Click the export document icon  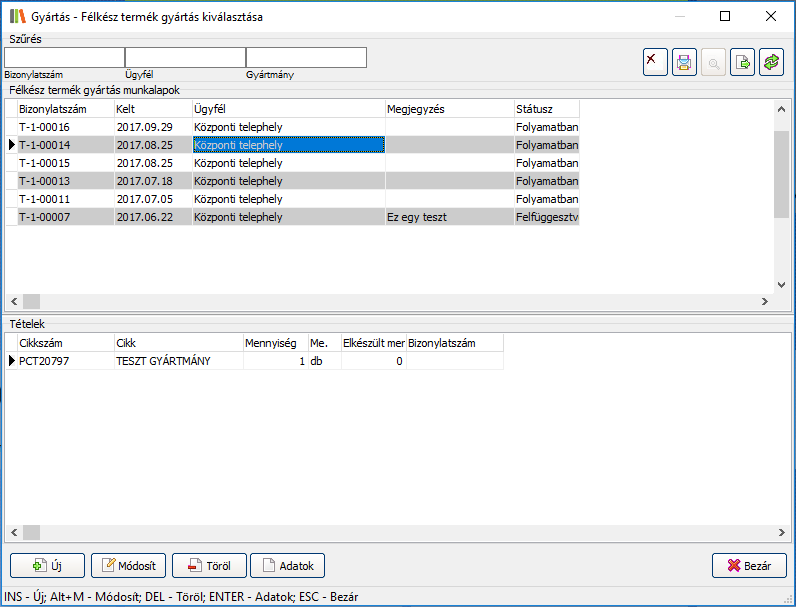click(742, 62)
